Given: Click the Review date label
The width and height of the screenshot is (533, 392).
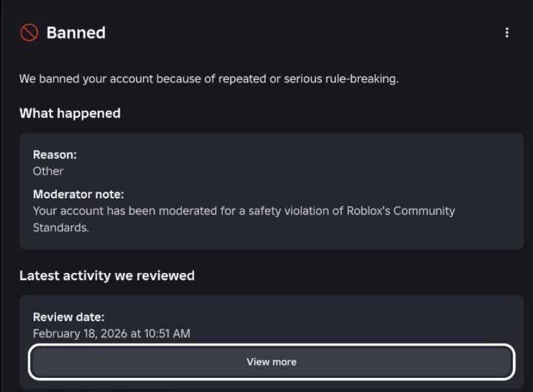Looking at the screenshot, I should [68, 317].
